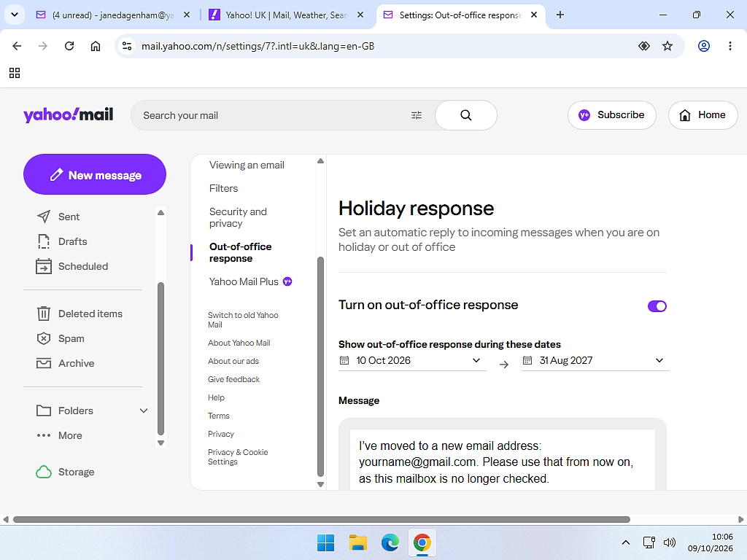Bookmark this page with the star icon

click(x=667, y=46)
